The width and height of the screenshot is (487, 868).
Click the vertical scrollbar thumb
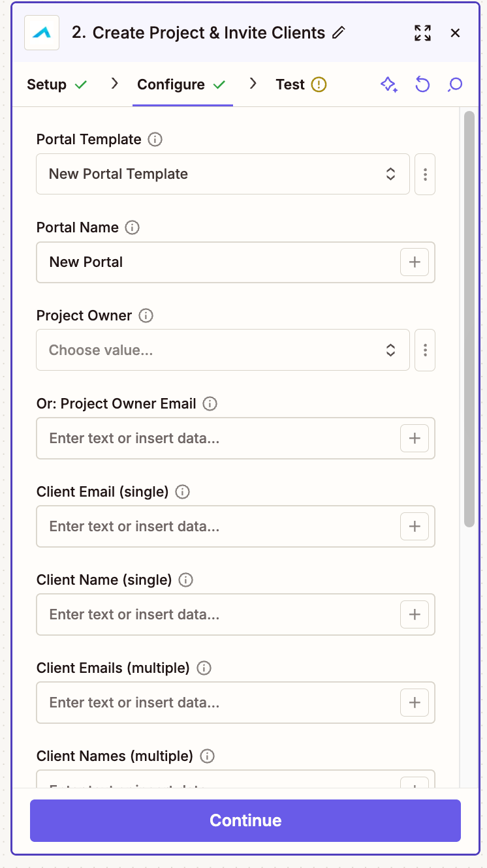click(x=469, y=318)
